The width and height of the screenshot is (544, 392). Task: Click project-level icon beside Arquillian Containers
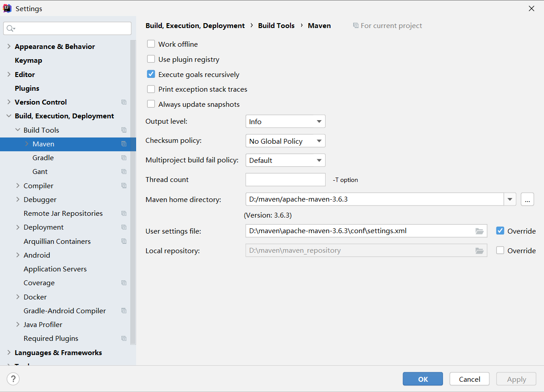(124, 241)
